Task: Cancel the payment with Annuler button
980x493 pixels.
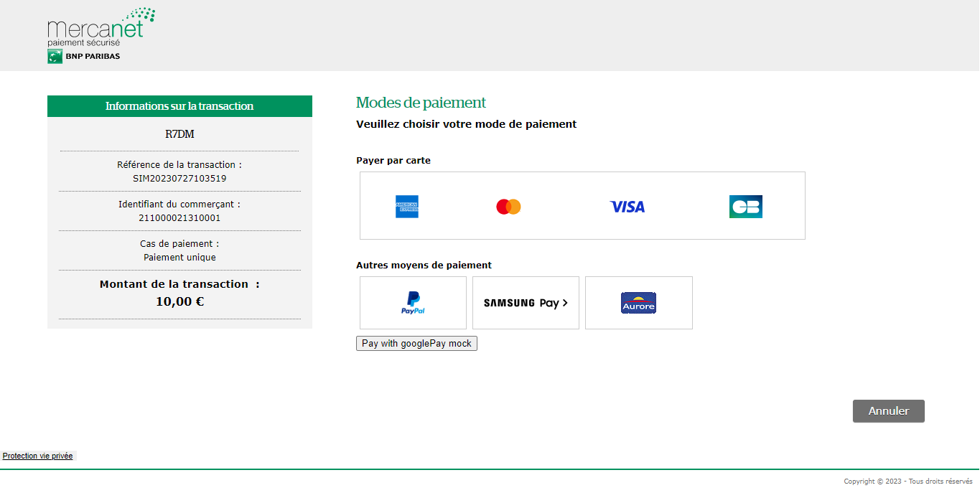Action: coord(888,411)
